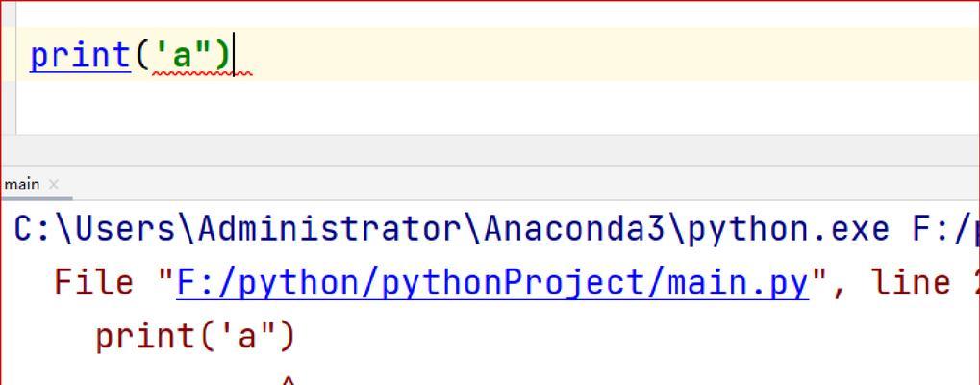
Task: Click Administrator in the console path
Action: pyautogui.click(x=330, y=229)
